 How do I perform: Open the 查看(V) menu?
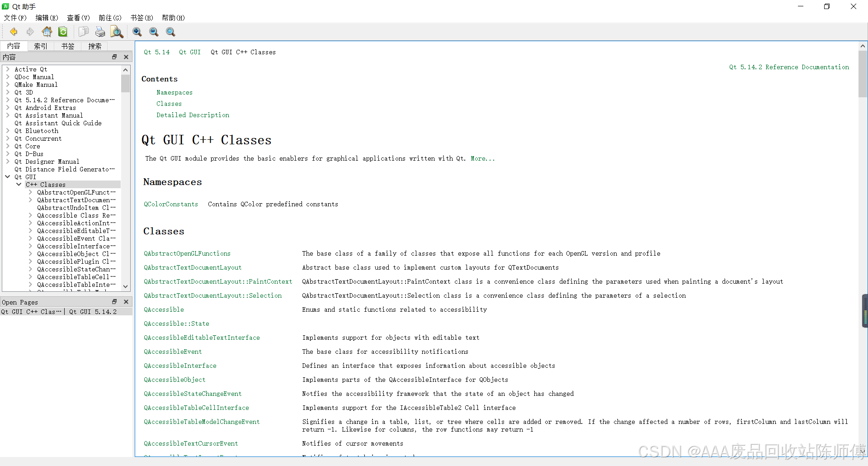click(x=79, y=18)
